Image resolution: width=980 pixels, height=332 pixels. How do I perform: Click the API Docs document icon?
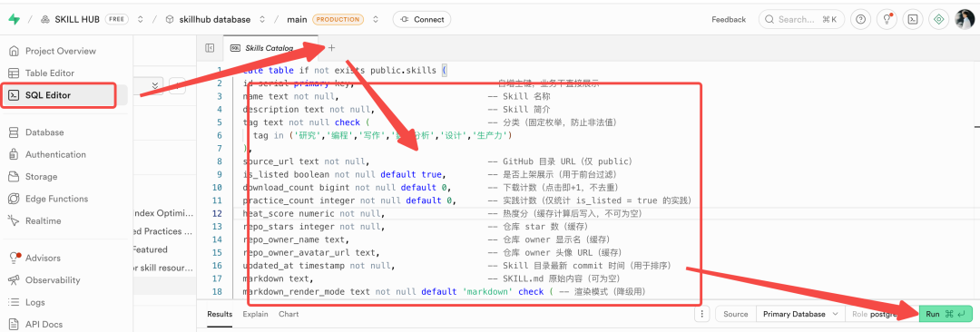14,325
